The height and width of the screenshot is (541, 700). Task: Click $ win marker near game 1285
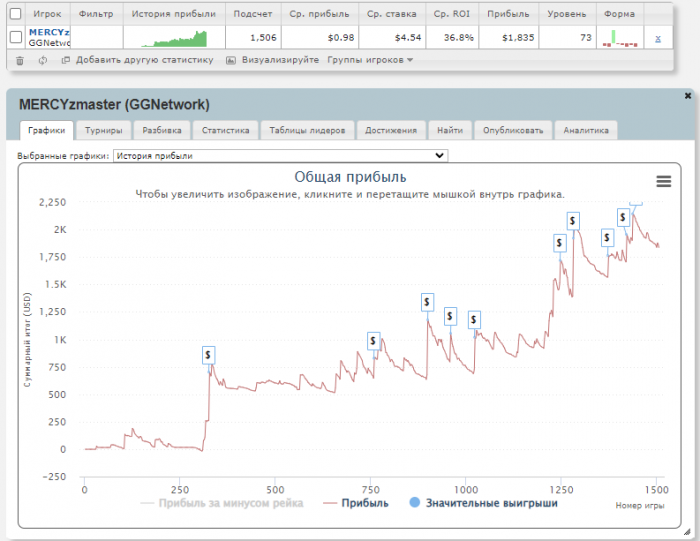click(x=573, y=221)
